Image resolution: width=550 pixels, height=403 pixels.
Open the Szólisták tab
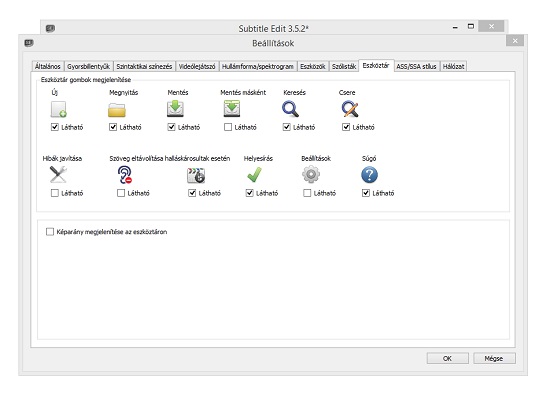tap(344, 66)
